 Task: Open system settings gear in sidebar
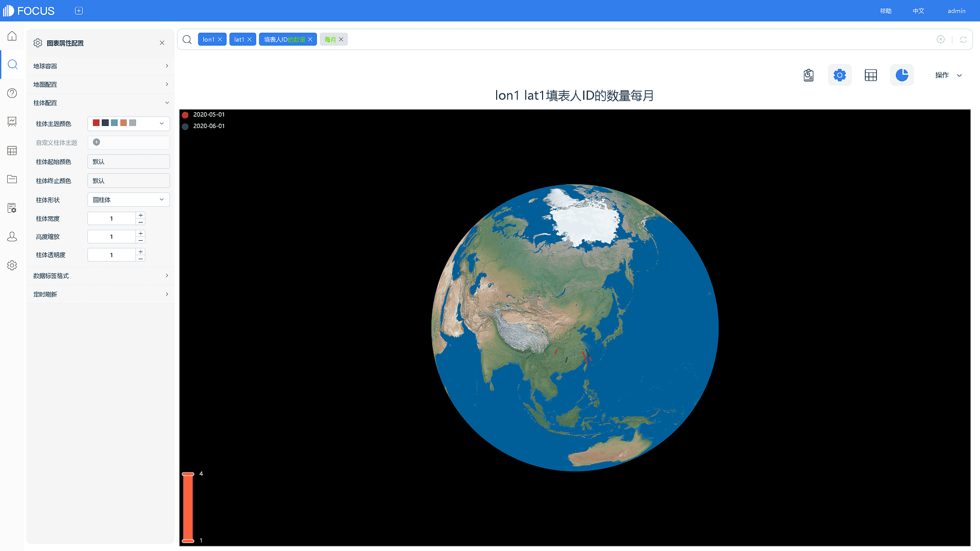pyautogui.click(x=12, y=265)
